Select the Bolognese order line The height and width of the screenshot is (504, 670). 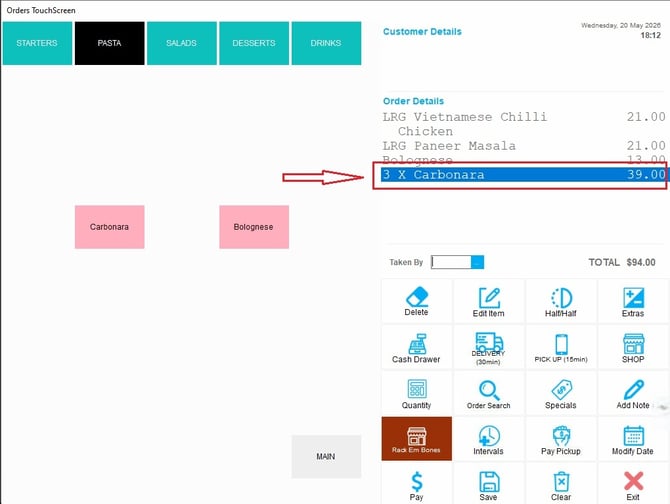524,160
